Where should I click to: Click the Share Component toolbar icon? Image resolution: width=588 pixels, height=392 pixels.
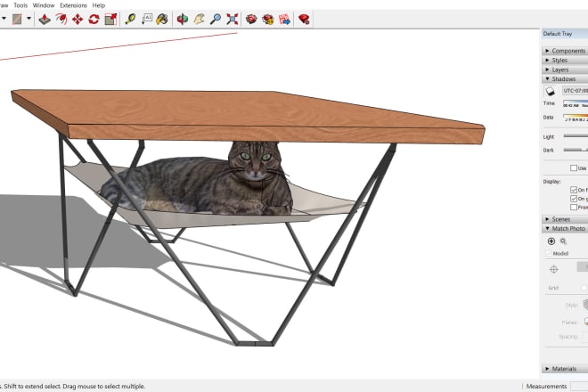268,19
